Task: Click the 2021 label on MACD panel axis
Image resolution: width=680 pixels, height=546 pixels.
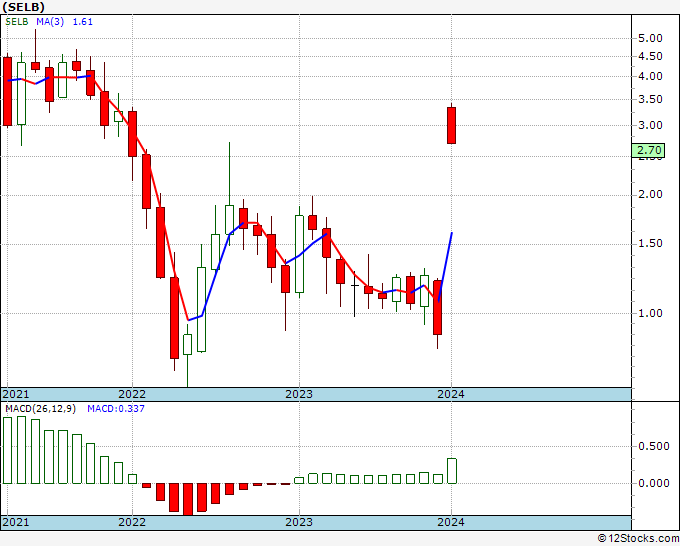Action: click(x=16, y=522)
